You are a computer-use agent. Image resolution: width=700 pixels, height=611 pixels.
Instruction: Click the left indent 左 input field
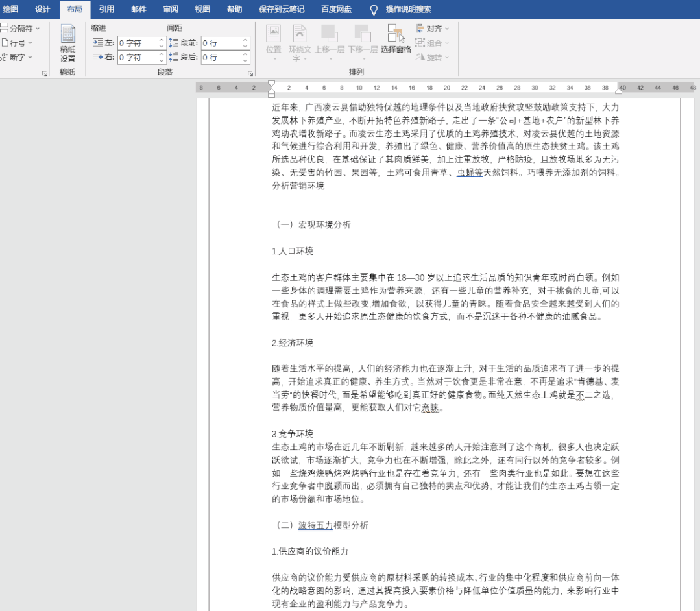coord(138,43)
